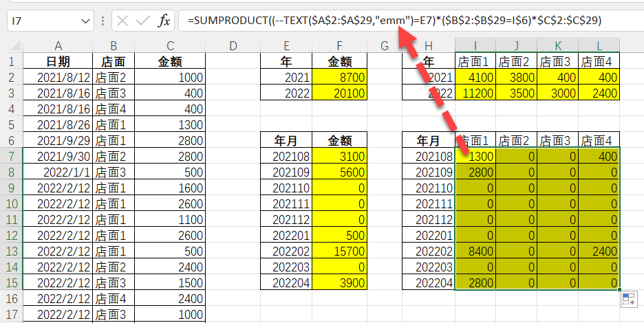Click date cell 2021/9/29
Screen dimensions: 644x323
click(x=58, y=141)
